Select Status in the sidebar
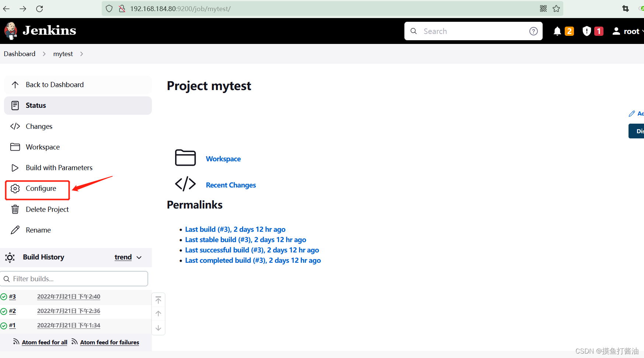Viewport: 644px width, 358px height. coord(78,106)
